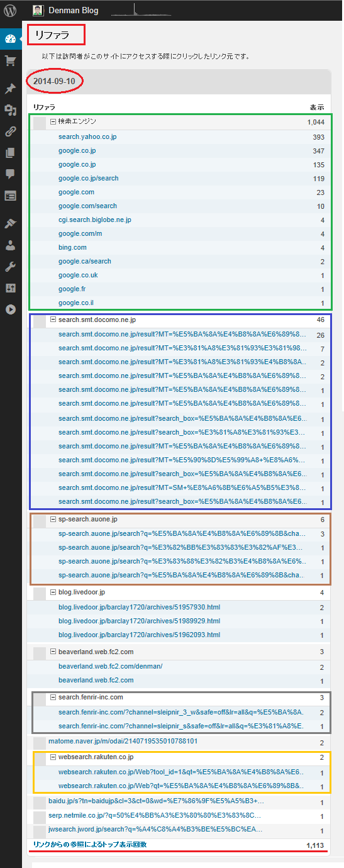This screenshot has width=344, height=868.
Task: Open the google.co.il referrer link
Action: 77,303
